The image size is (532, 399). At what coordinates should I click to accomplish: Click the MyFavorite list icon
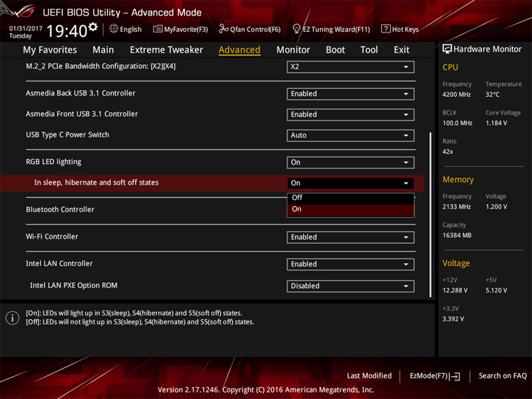click(157, 29)
